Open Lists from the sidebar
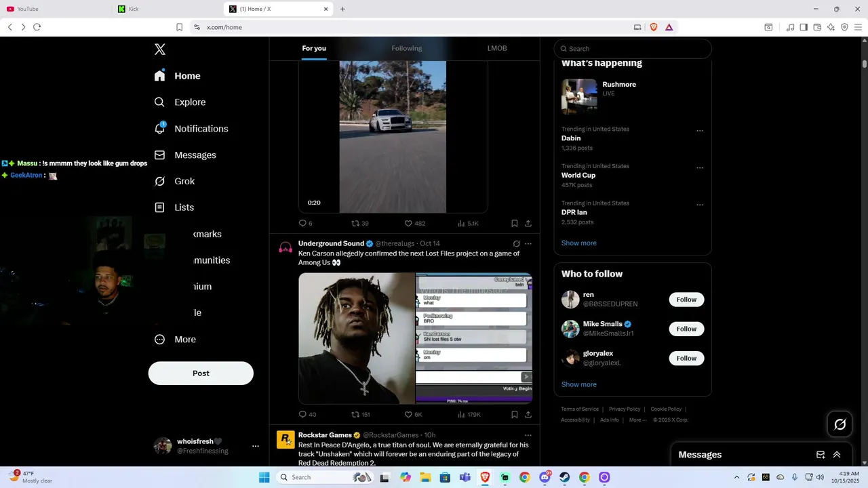This screenshot has width=868, height=488. [x=174, y=207]
